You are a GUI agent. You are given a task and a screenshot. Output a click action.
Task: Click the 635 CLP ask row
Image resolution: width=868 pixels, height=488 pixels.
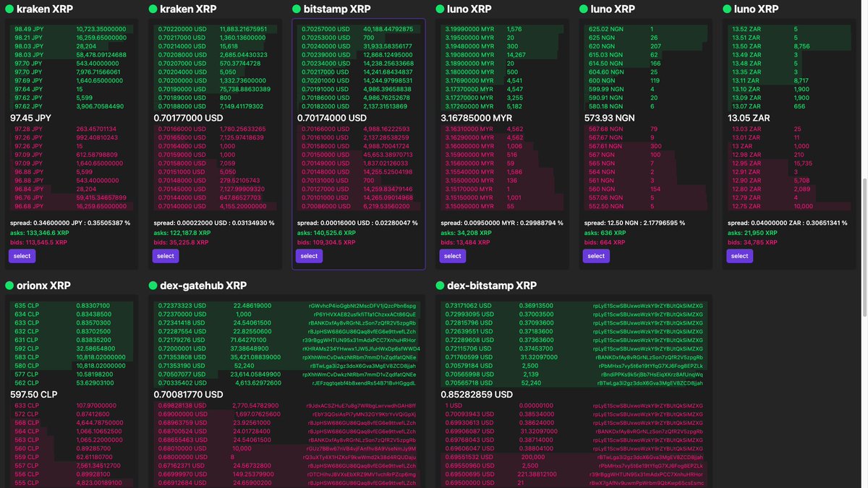point(70,306)
